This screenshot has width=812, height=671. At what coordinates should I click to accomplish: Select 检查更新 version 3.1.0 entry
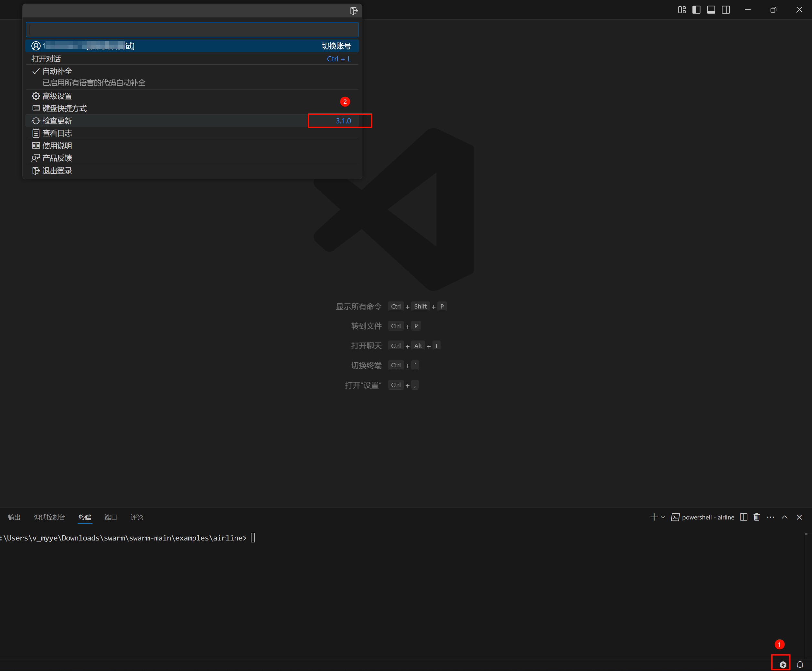point(343,121)
